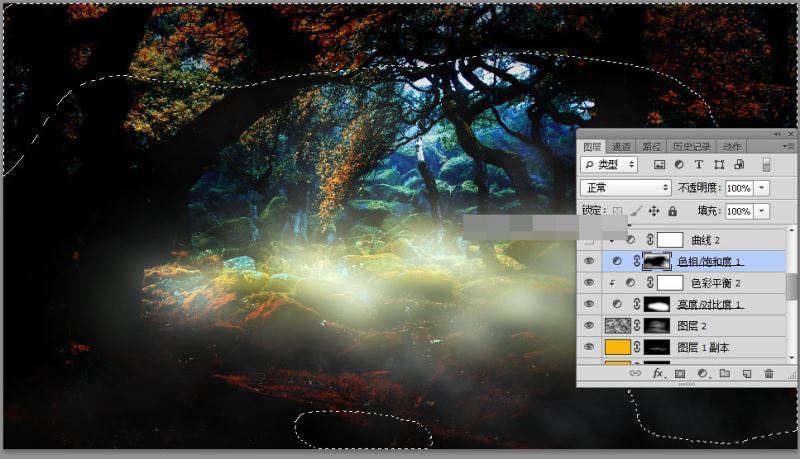Toggle the layer filter switch on/off
Screen dimensions: 800x459
point(766,164)
